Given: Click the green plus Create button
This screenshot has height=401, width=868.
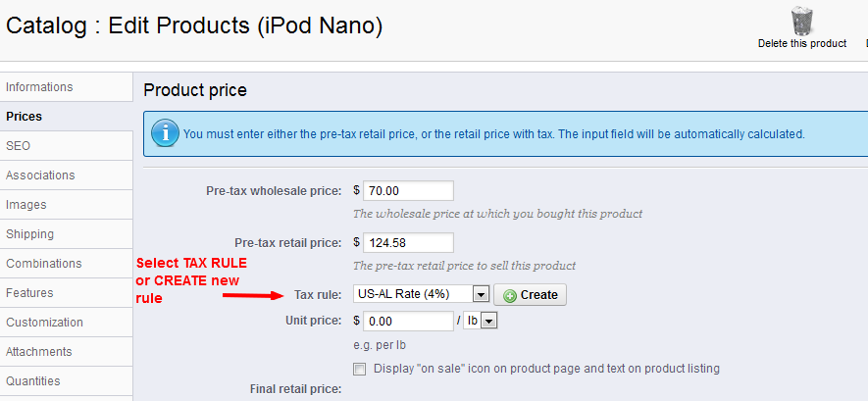Looking at the screenshot, I should click(x=530, y=294).
